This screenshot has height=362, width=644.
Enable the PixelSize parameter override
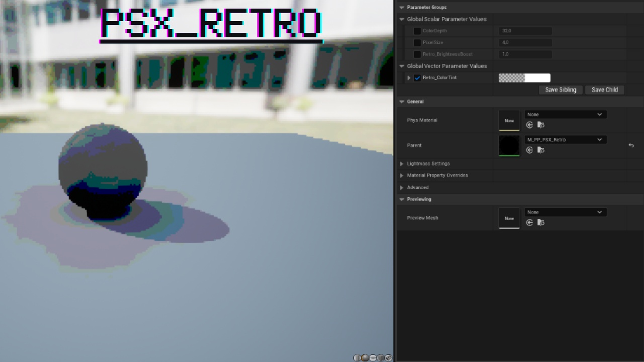(417, 42)
